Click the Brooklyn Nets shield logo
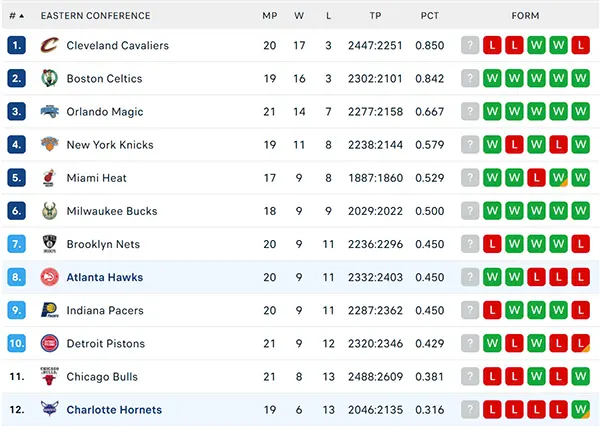Viewport: 600px width, 426px height. [x=49, y=244]
